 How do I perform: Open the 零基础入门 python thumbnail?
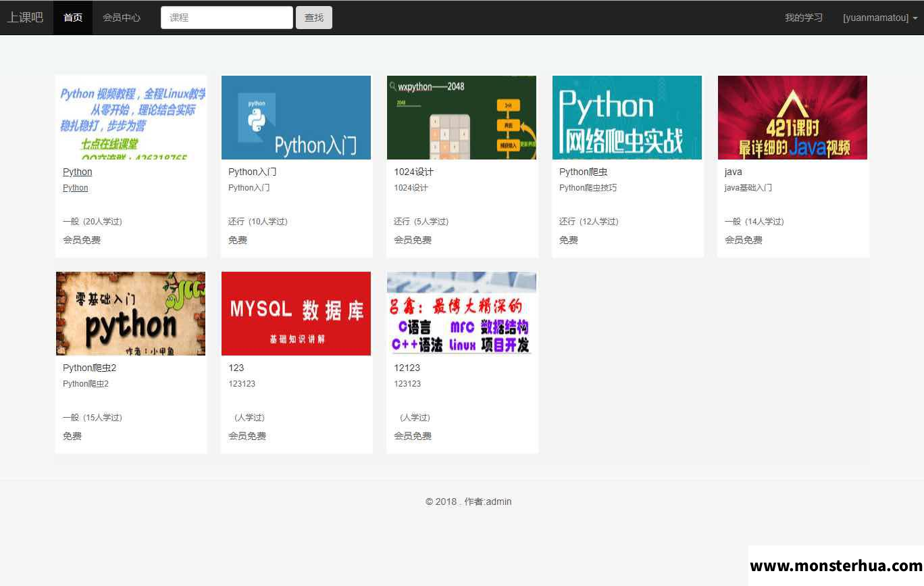(130, 314)
